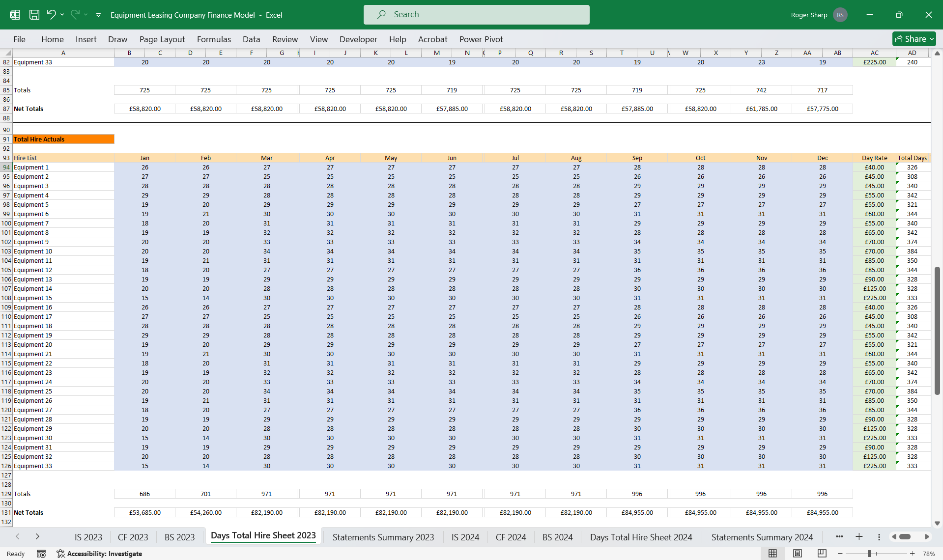
Task: Click into the Search box
Action: pos(476,15)
